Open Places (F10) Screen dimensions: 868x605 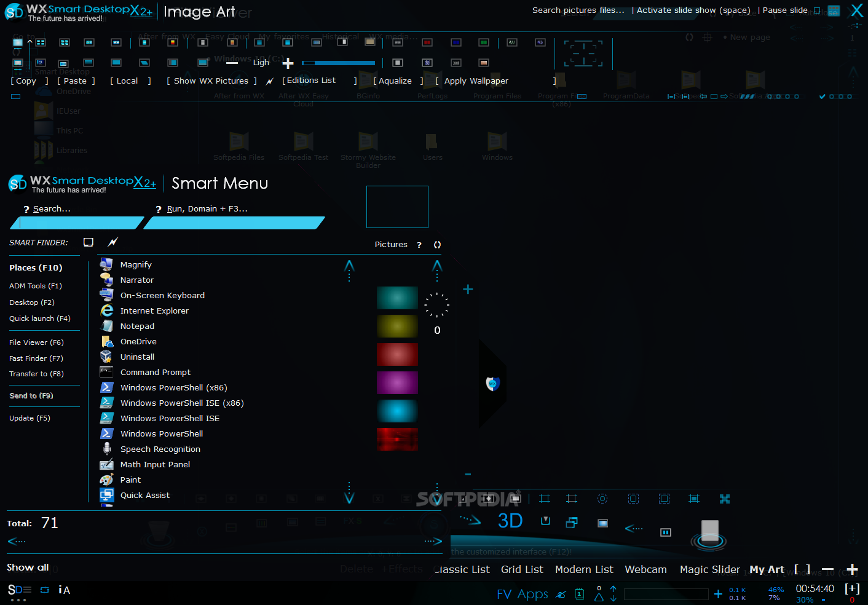(x=36, y=267)
